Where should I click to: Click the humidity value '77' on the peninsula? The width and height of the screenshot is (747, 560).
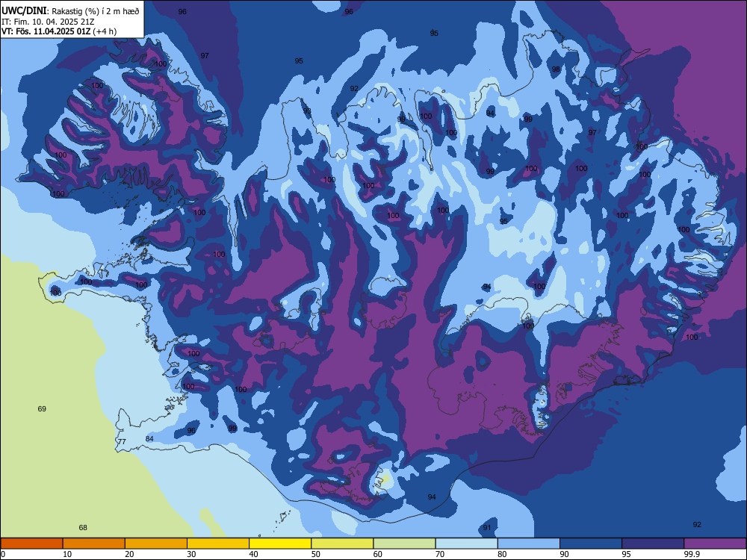122,442
